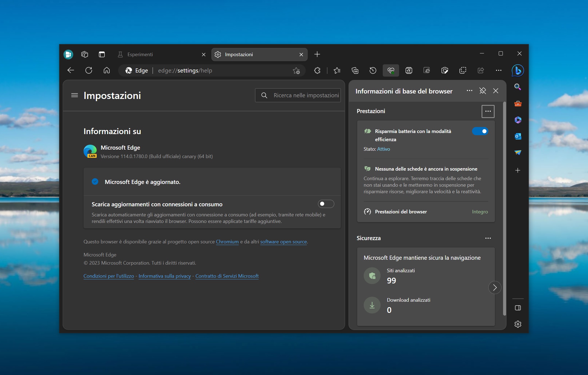Open Informativa sulla privacy link
588x375 pixels.
pyautogui.click(x=165, y=276)
